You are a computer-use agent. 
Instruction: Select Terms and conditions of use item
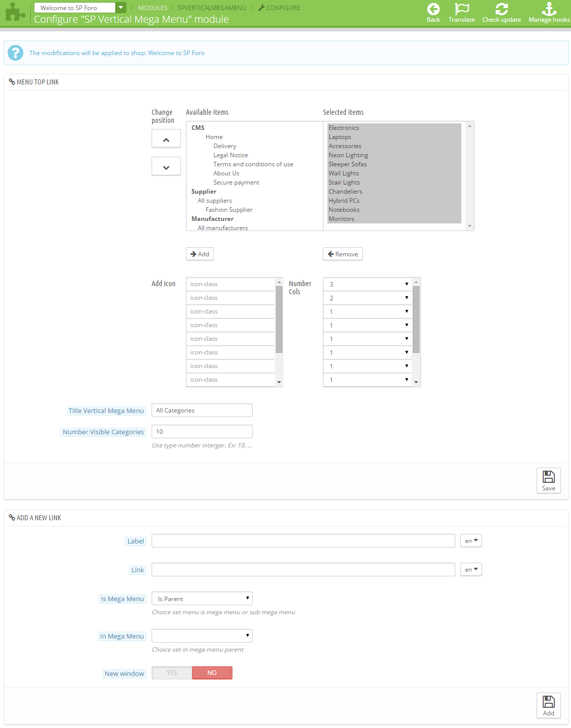tap(253, 164)
